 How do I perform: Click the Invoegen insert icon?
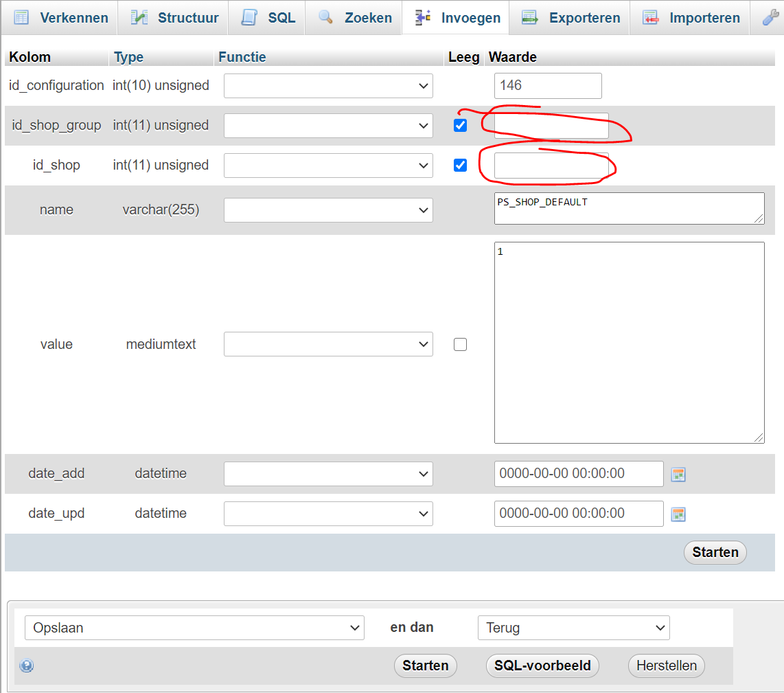pyautogui.click(x=423, y=17)
